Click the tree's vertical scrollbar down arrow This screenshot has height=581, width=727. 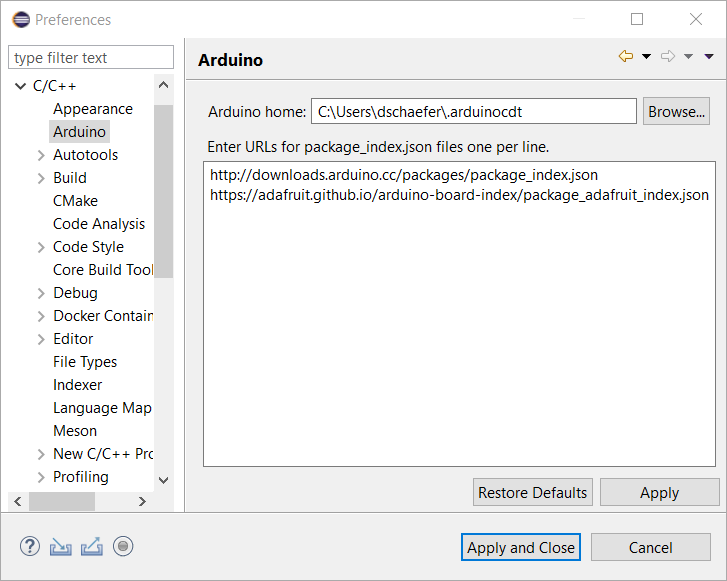click(163, 480)
